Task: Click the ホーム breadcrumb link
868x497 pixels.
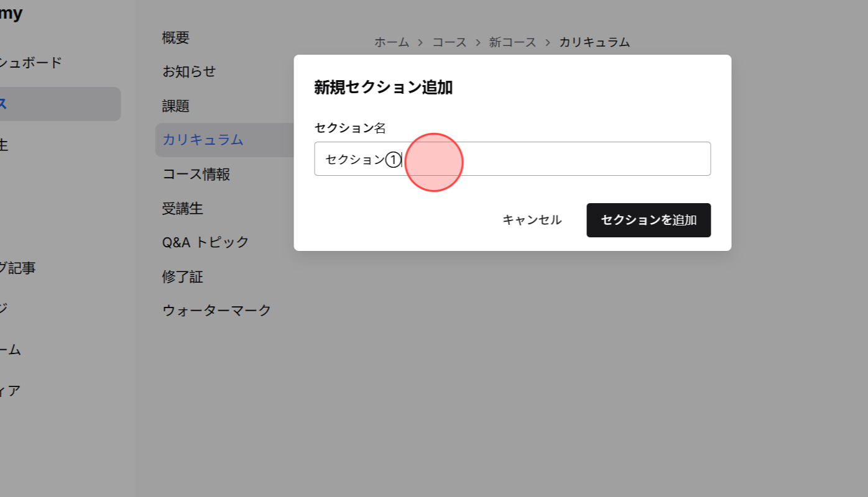Action: 392,42
